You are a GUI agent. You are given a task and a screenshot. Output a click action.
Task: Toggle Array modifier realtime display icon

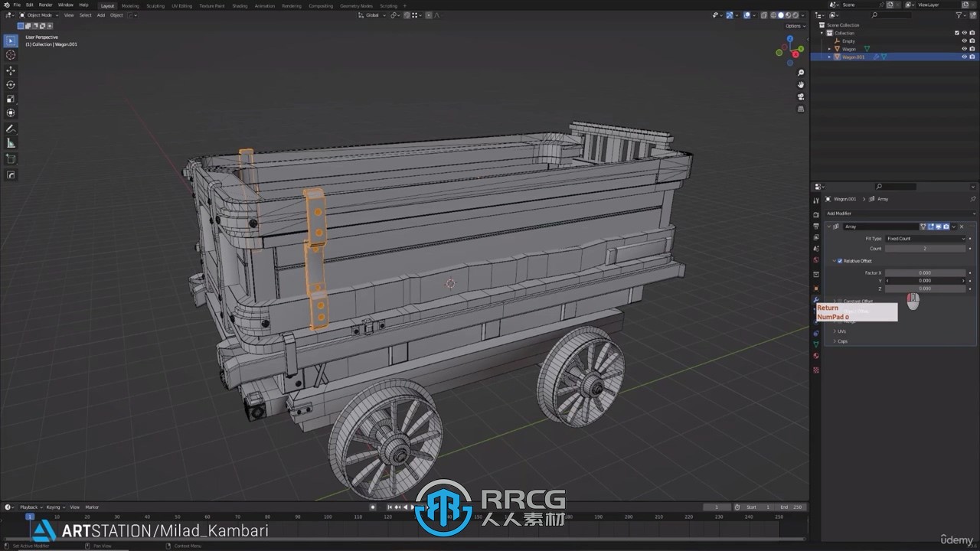click(938, 227)
